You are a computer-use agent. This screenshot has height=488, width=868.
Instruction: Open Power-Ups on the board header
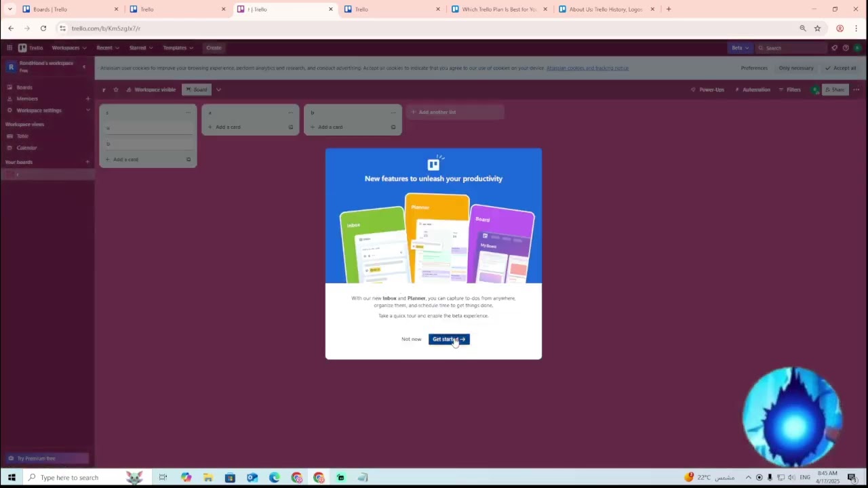click(x=707, y=89)
